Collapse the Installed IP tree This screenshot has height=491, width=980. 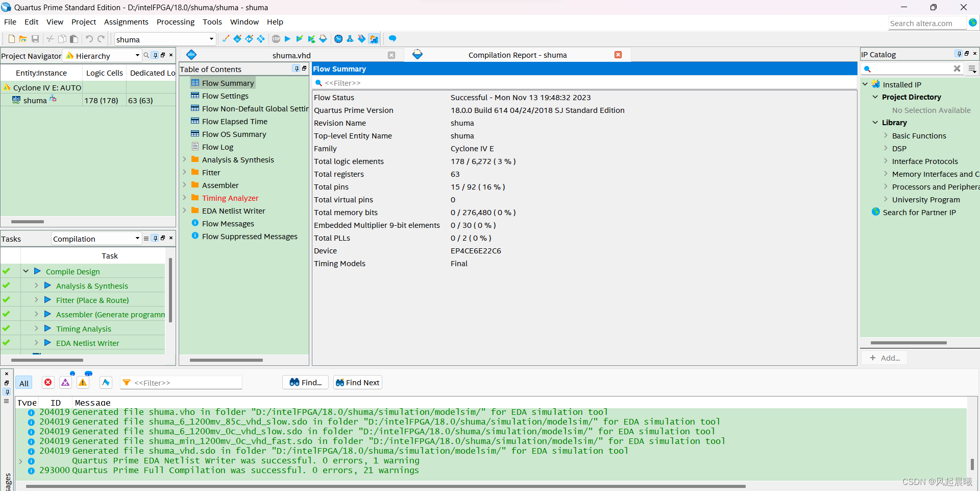click(865, 84)
